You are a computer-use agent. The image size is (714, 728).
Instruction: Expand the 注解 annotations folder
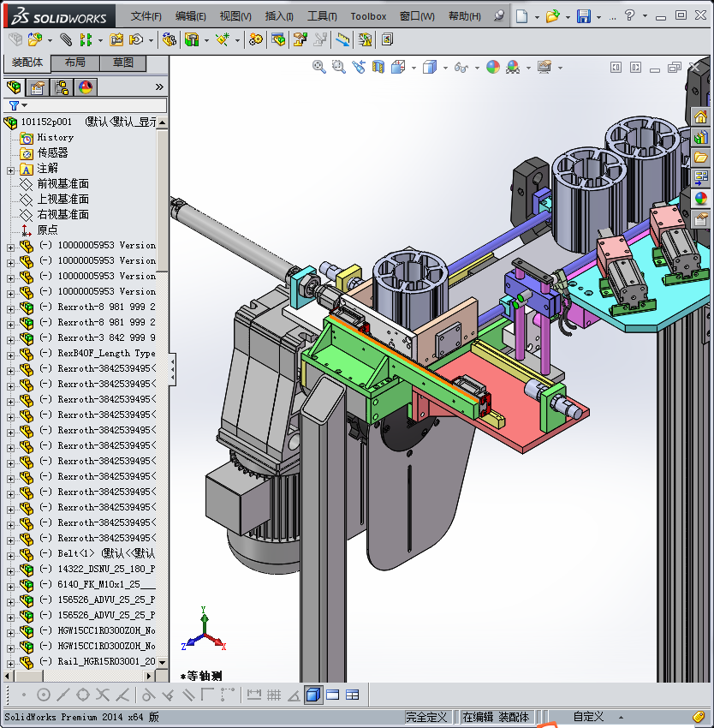[x=10, y=169]
